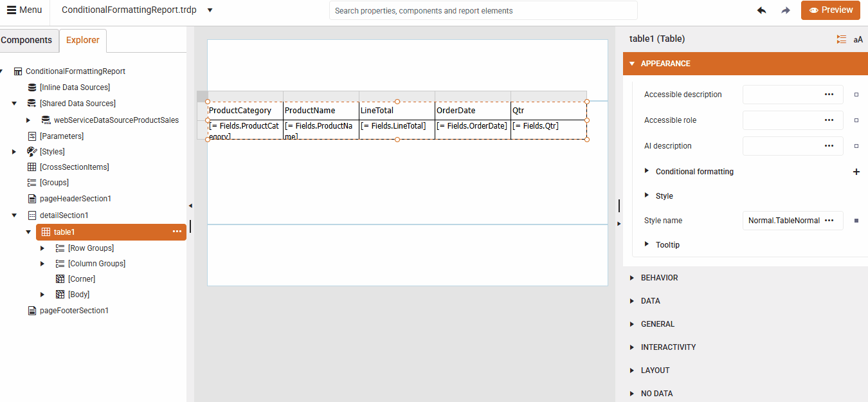Toggle categorized property grouping icon

click(x=842, y=39)
